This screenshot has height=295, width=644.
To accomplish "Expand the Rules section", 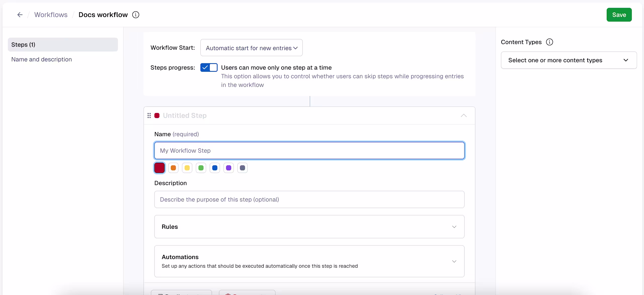I will [309, 227].
